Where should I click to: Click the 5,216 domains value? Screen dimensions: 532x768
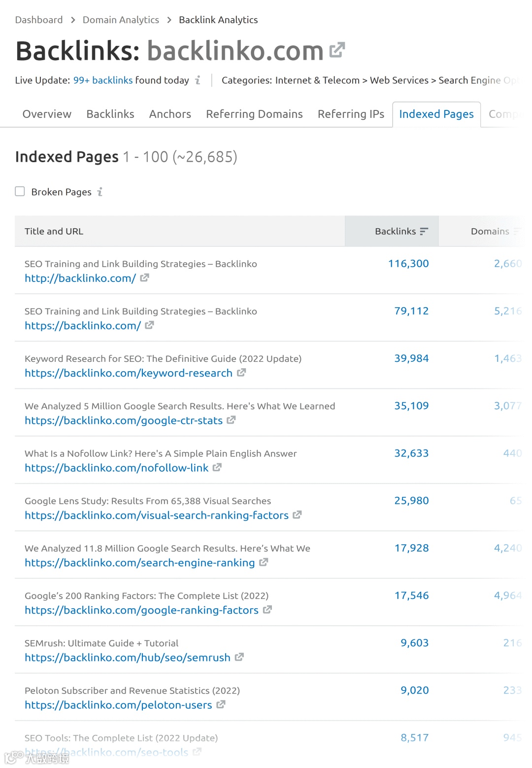coord(508,311)
